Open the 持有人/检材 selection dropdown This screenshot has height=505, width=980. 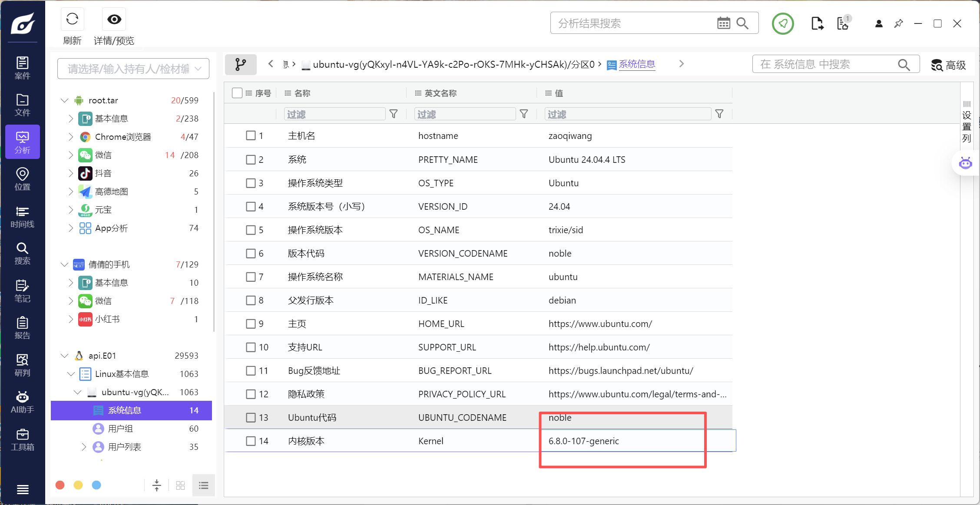click(x=133, y=69)
